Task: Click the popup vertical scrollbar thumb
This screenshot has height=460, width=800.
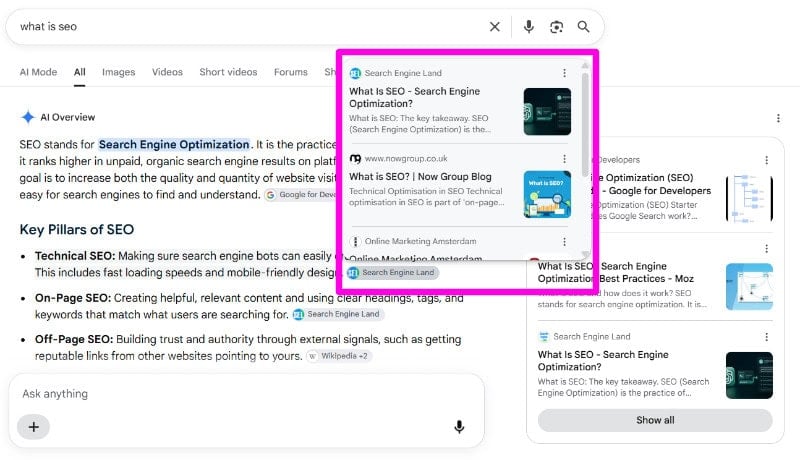Action: click(585, 125)
